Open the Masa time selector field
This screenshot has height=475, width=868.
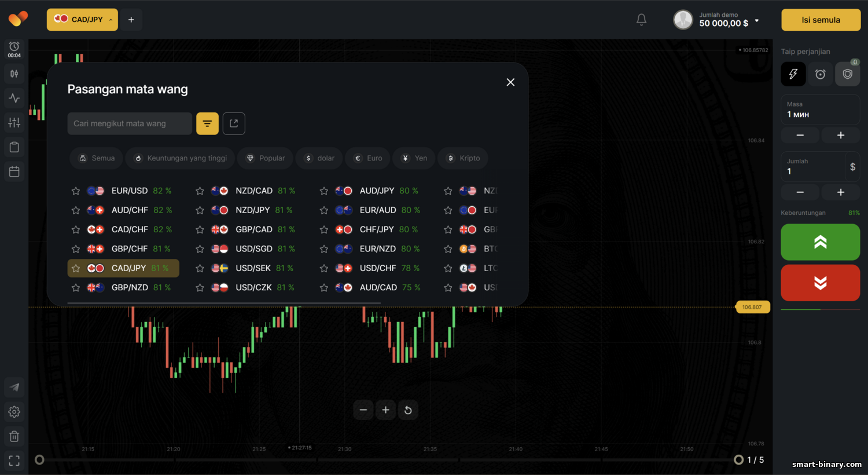819,109
